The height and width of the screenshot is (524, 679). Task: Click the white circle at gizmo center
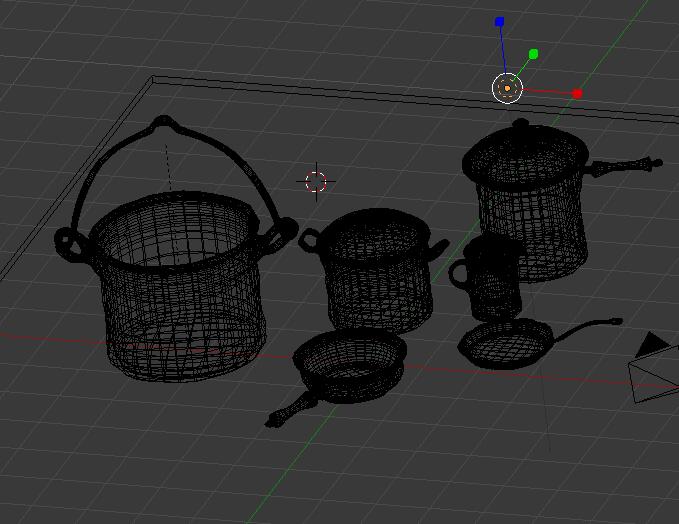507,88
